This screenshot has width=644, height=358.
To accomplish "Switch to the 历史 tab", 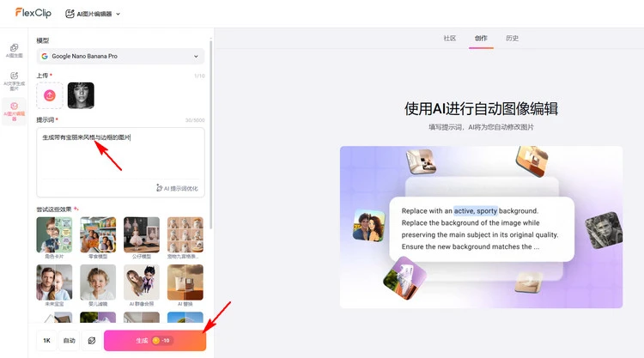I will coord(512,39).
